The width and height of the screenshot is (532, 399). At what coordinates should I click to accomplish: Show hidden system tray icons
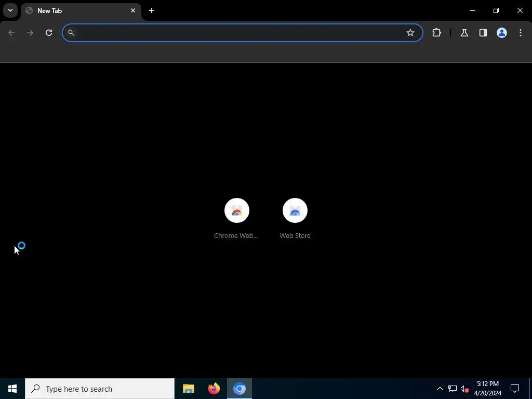(440, 389)
